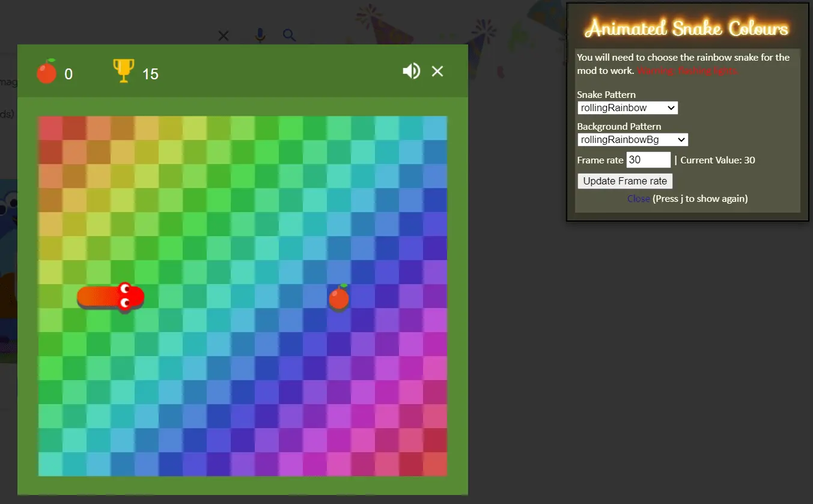
Task: Click the red apple on the game board
Action: pos(339,297)
